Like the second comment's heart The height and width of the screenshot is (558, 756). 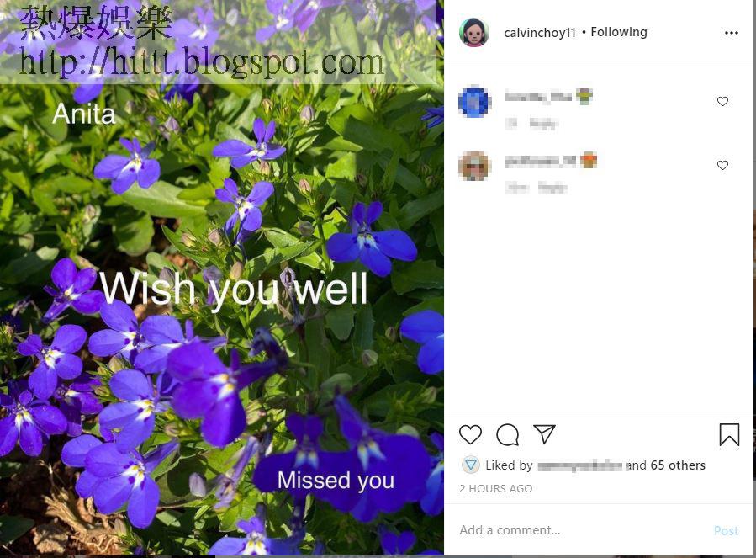722,165
